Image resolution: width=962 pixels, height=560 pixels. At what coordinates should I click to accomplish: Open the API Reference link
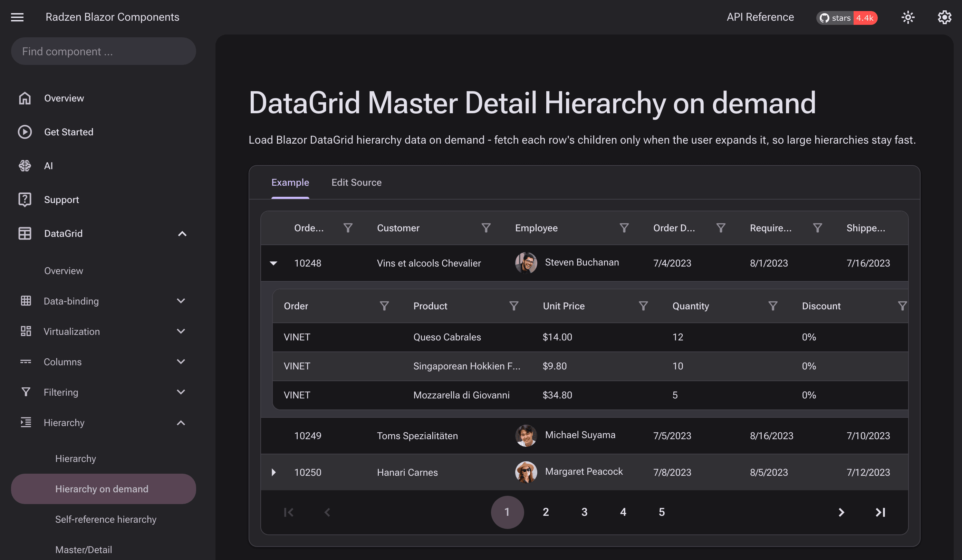760,17
